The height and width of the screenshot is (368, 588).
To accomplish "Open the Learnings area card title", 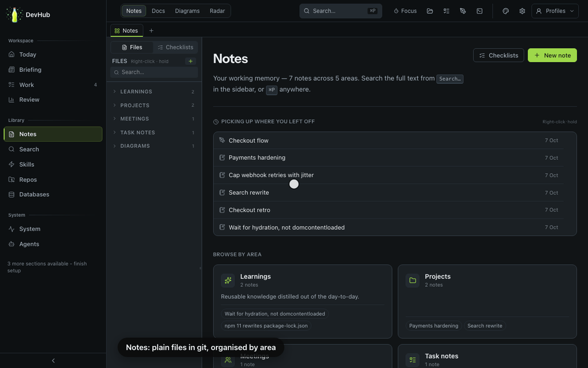I will [256, 277].
